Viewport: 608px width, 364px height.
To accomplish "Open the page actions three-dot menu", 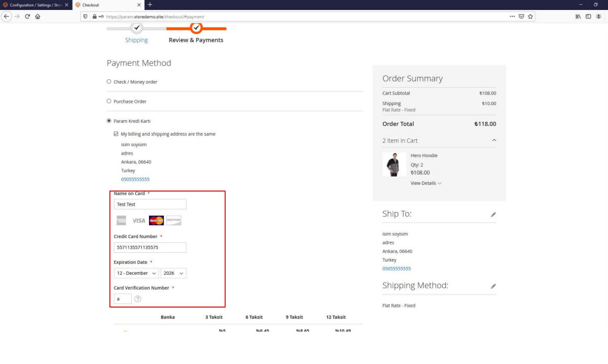I will (x=512, y=17).
